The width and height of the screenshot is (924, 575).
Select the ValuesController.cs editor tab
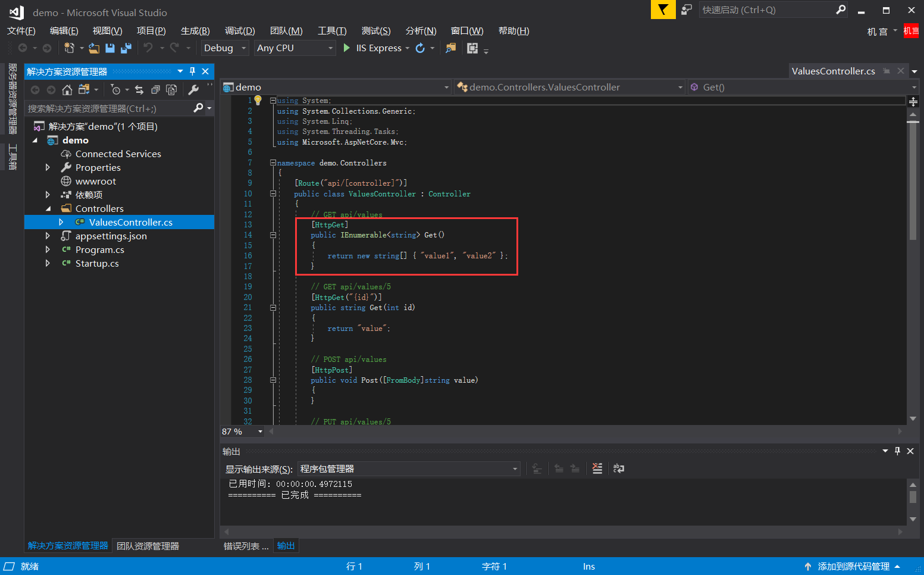point(833,71)
